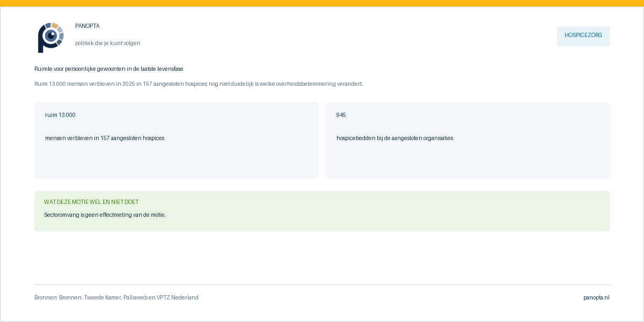Screen dimensions: 644x322
Task: Click the Bronnen source line in footer
Action: [x=116, y=297]
